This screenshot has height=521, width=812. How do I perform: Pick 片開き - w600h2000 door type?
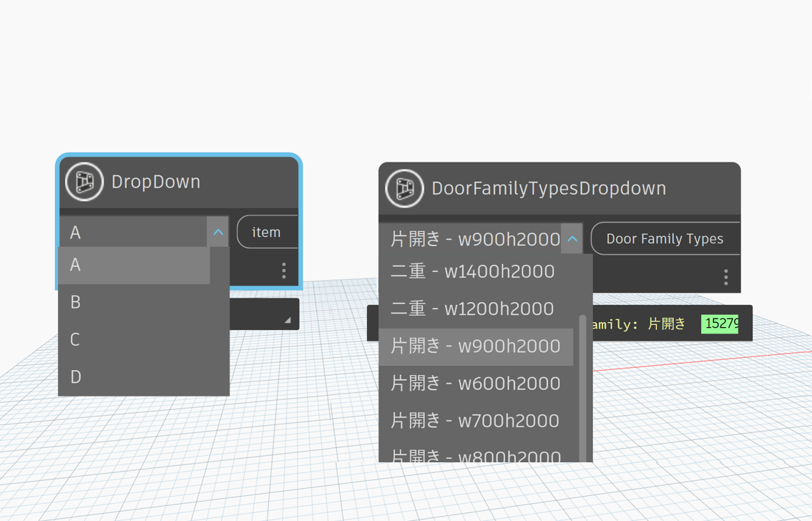(x=476, y=384)
